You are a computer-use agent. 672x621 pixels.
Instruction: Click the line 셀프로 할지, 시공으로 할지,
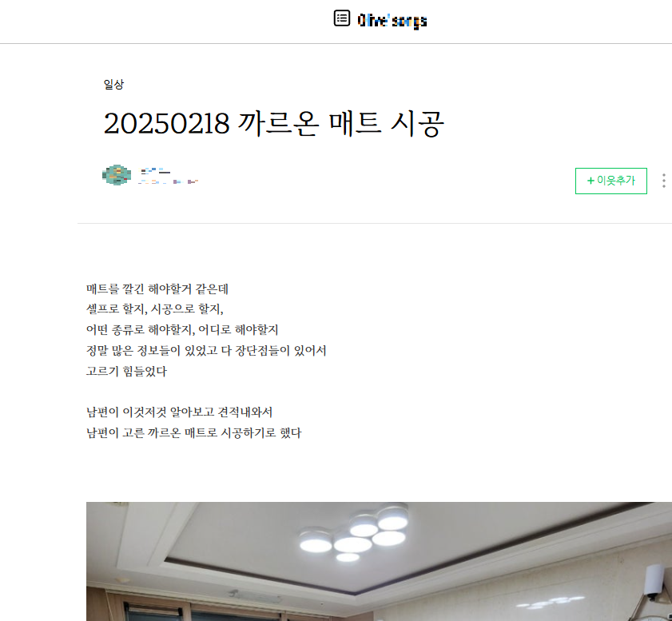155,309
